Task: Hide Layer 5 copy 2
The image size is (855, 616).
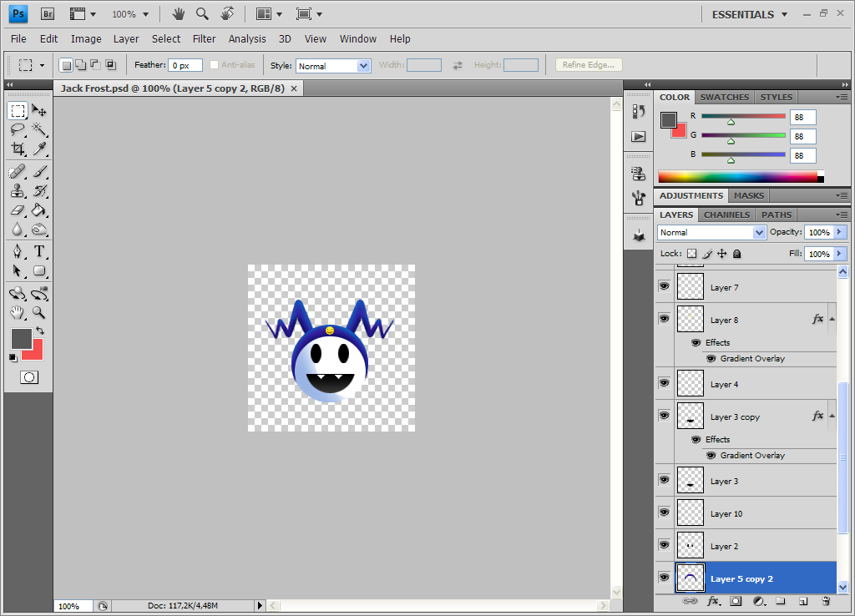Action: [664, 578]
